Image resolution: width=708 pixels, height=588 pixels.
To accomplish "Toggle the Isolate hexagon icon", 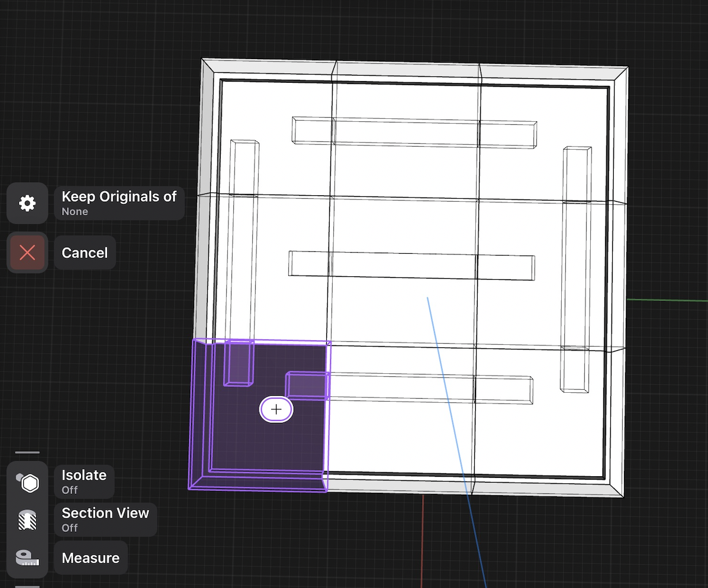I will (x=28, y=483).
